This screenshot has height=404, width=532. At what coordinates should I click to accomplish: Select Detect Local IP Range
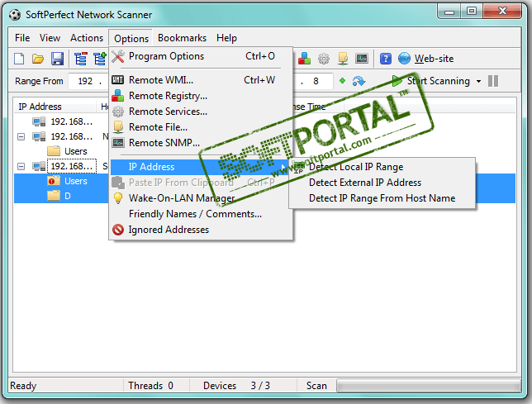(x=382, y=167)
